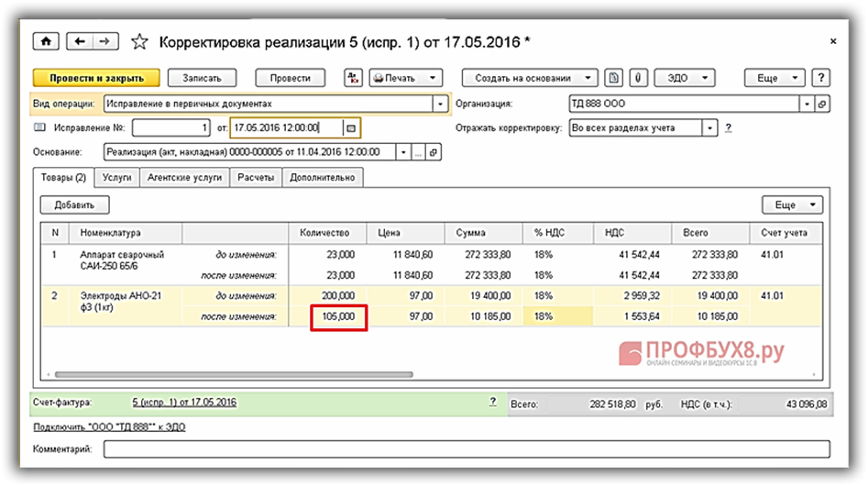
Task: Click the help question mark button
Action: [821, 78]
